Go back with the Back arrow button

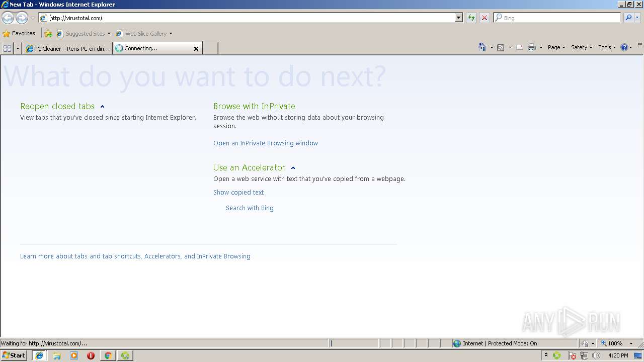[x=8, y=18]
